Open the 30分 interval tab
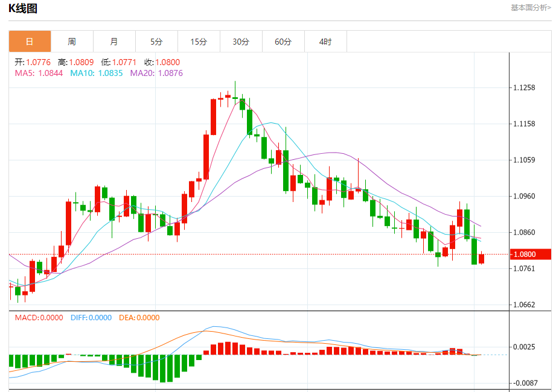Screen dimensions: 556x392 point(241,42)
